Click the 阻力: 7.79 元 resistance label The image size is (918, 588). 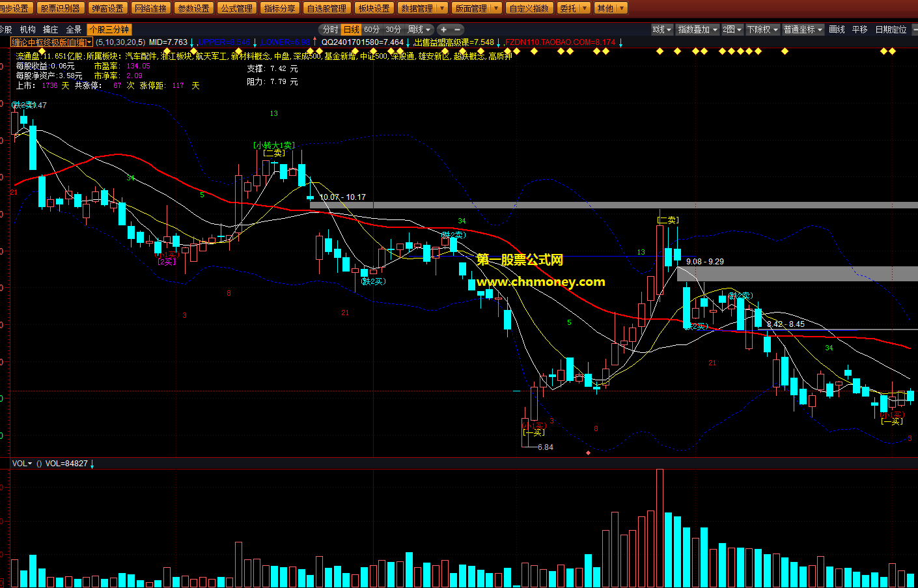272,82
